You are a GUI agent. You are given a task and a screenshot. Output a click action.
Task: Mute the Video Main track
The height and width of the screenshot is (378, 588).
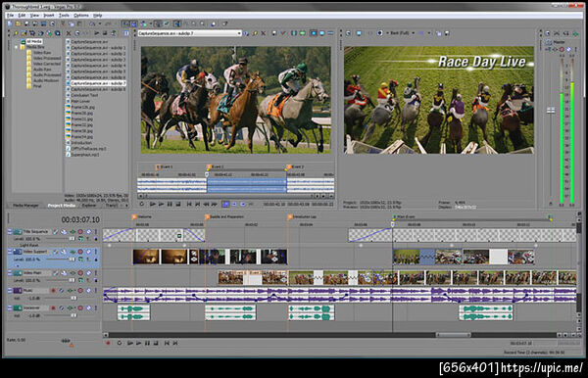[x=80, y=273]
